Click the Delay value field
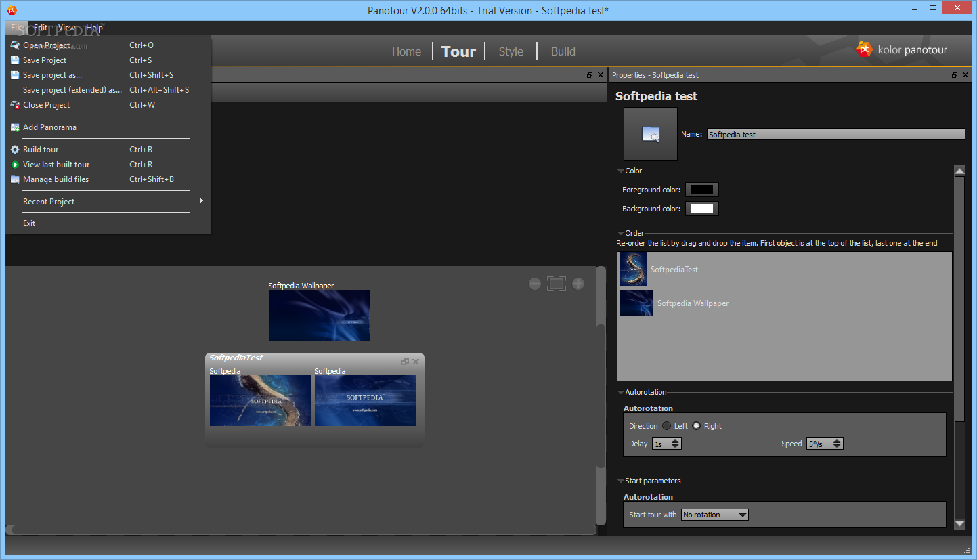 (661, 444)
